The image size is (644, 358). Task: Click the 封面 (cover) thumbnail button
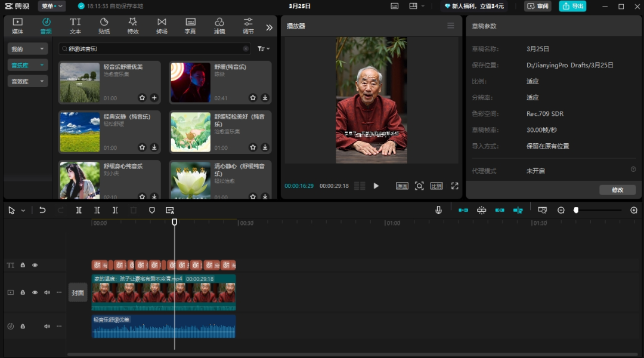click(x=78, y=292)
